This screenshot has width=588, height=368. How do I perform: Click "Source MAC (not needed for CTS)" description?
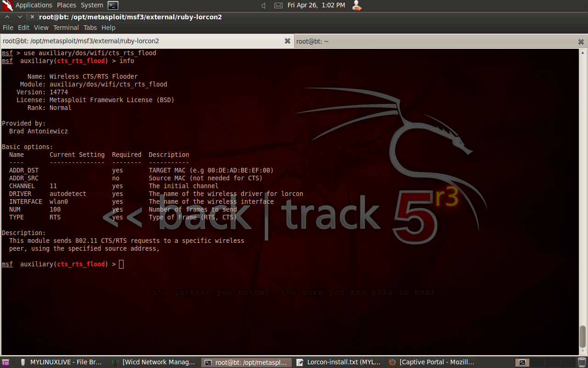[x=206, y=178]
